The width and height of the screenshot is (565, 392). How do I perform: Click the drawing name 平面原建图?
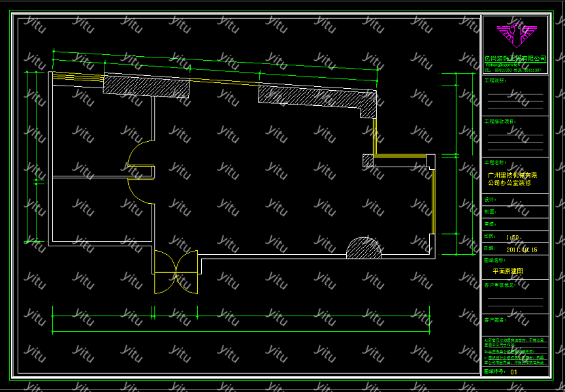point(508,270)
